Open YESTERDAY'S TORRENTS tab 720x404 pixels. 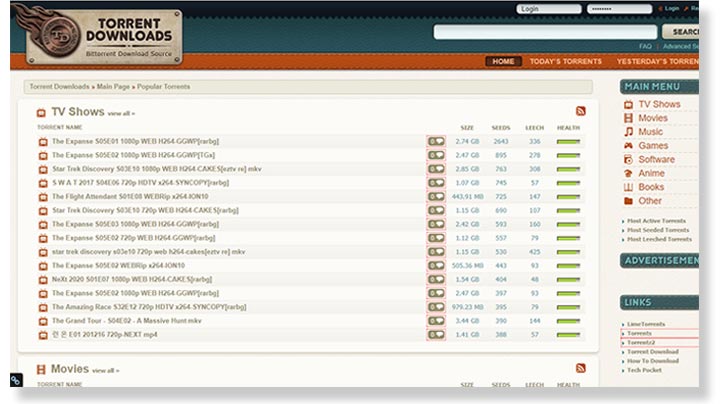pos(658,62)
